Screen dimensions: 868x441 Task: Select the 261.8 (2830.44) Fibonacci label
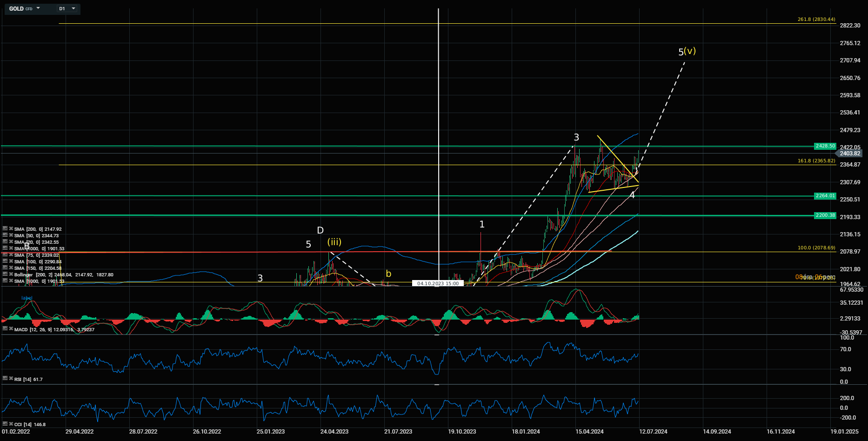[x=816, y=20]
